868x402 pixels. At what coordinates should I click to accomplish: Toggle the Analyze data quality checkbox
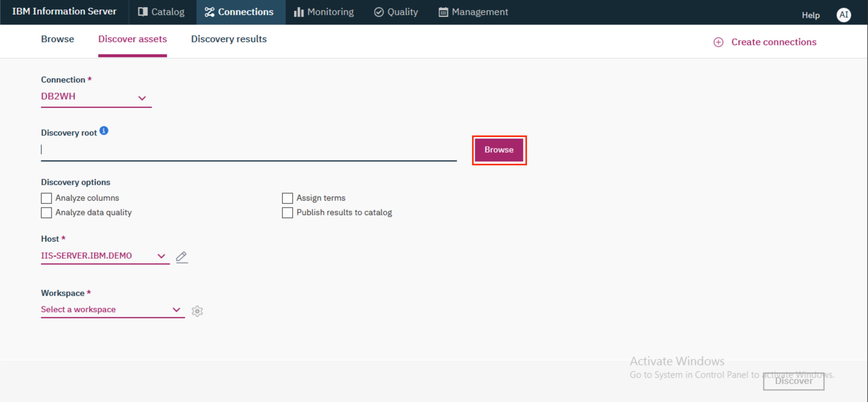[46, 213]
